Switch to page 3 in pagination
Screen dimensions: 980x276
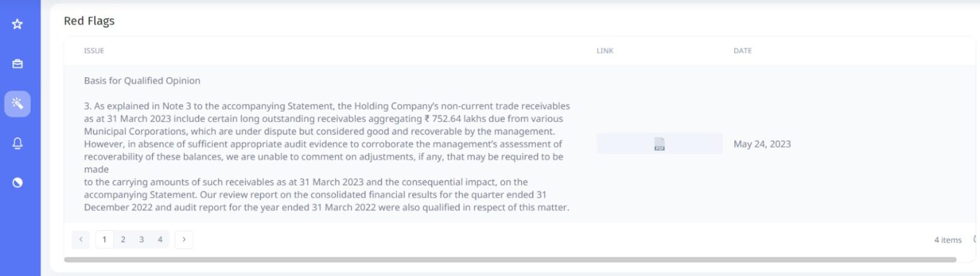[142, 240]
